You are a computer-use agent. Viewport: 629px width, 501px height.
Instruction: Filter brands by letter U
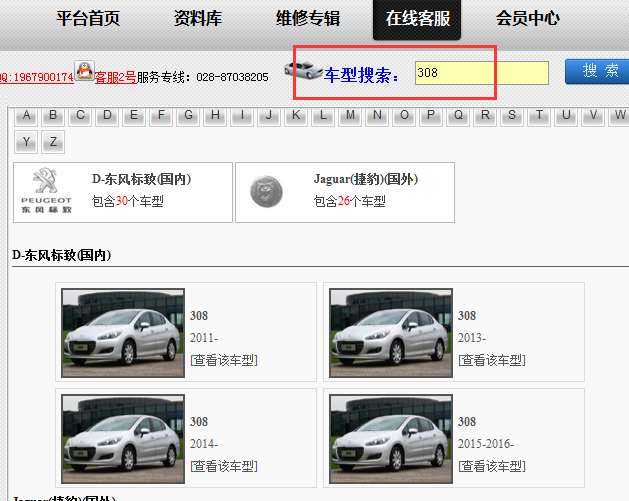click(566, 116)
